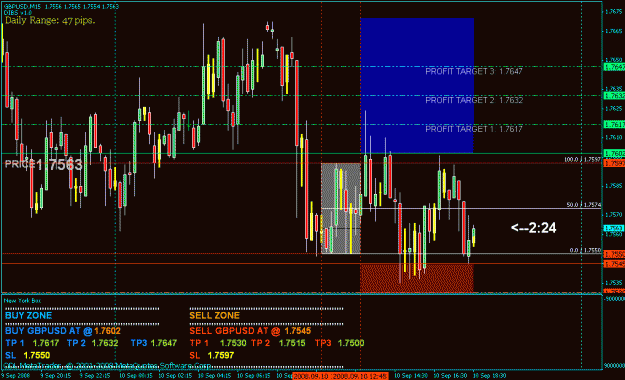Select the blue buy-zone rectangle on the chart
Screen dimensions: 625x380
(417, 85)
